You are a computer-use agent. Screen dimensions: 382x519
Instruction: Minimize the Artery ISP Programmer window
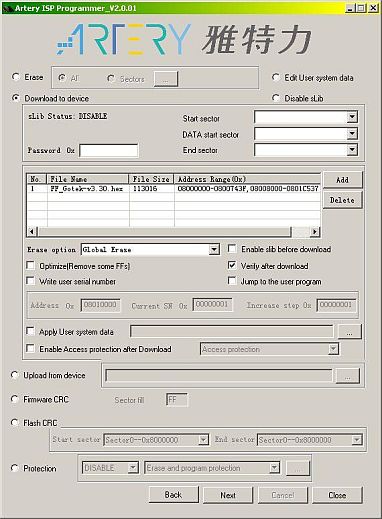click(350, 8)
